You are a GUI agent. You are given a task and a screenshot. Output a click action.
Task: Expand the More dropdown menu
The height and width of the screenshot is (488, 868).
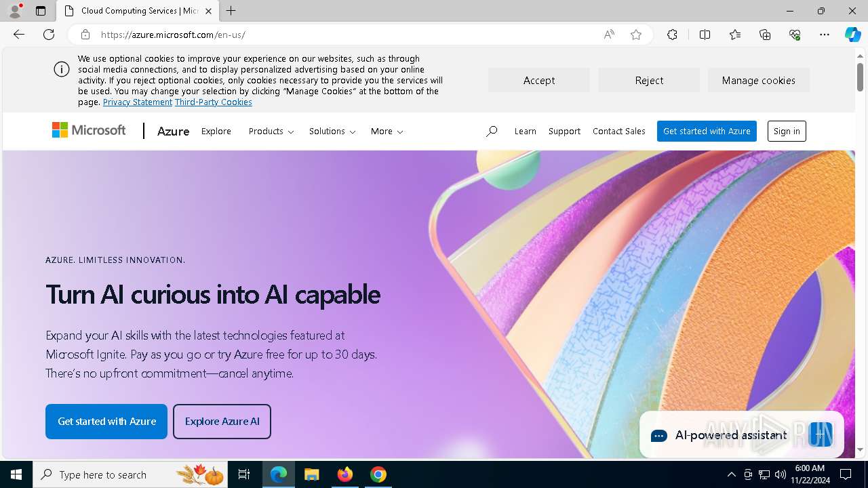tap(387, 131)
